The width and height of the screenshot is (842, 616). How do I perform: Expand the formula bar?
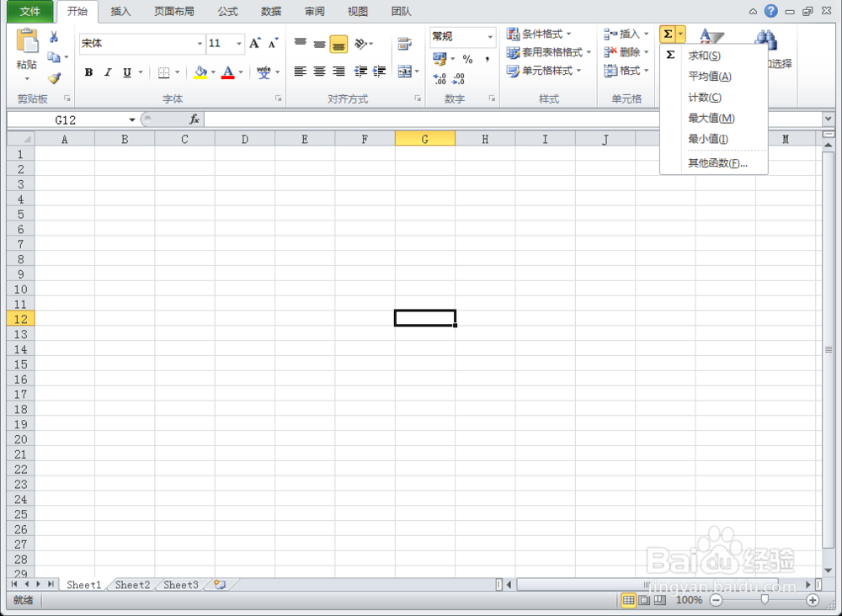tap(828, 119)
